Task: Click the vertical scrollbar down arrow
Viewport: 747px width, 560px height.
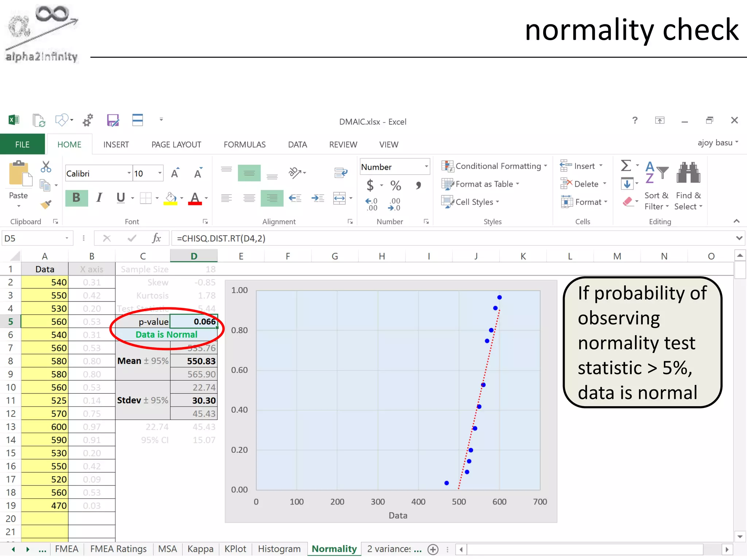Action: coord(740,536)
